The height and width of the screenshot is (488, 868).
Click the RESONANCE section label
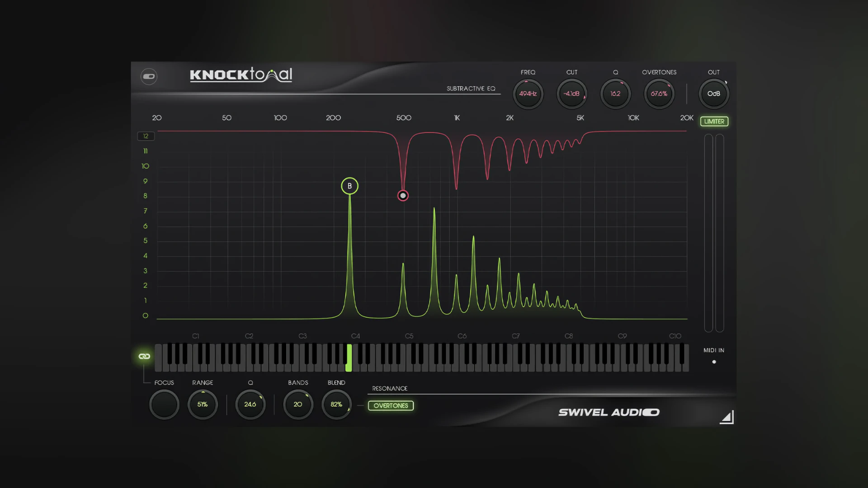coord(390,389)
